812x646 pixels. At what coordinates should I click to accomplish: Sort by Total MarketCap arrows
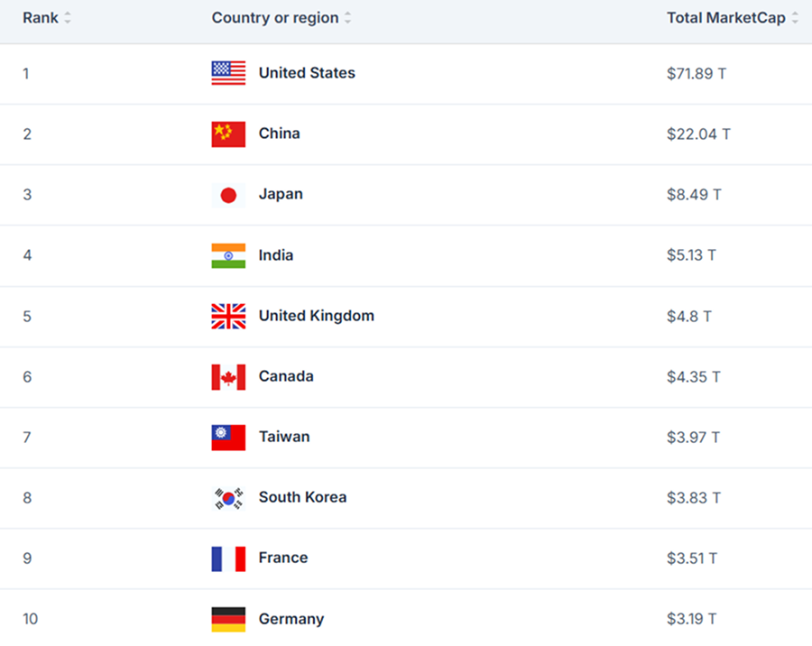[795, 18]
